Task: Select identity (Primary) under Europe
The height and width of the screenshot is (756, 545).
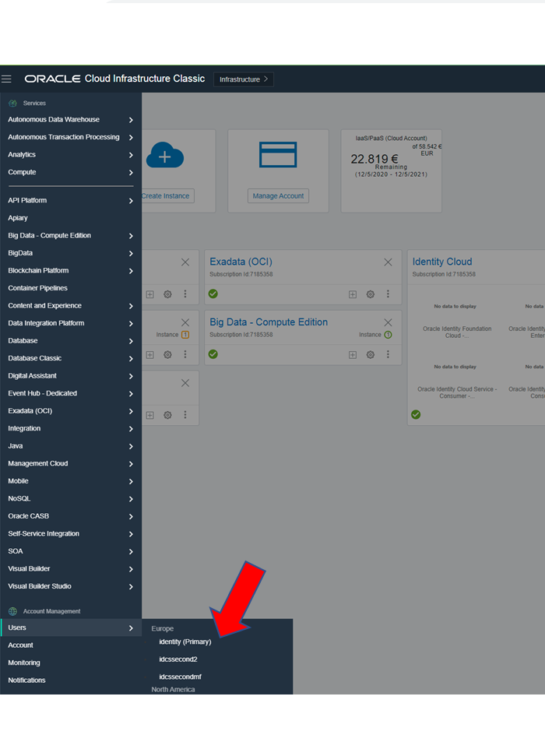Action: click(185, 642)
